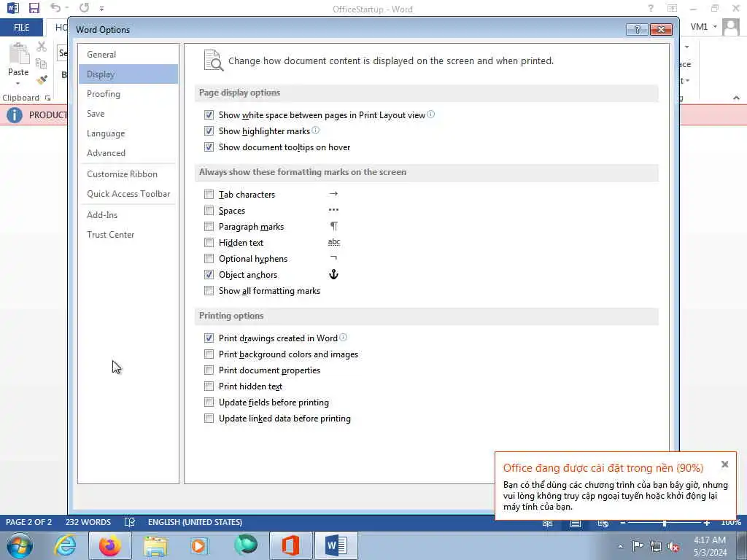Viewport: 747px width, 560px height.
Task: Open the FILE tab
Action: click(21, 28)
